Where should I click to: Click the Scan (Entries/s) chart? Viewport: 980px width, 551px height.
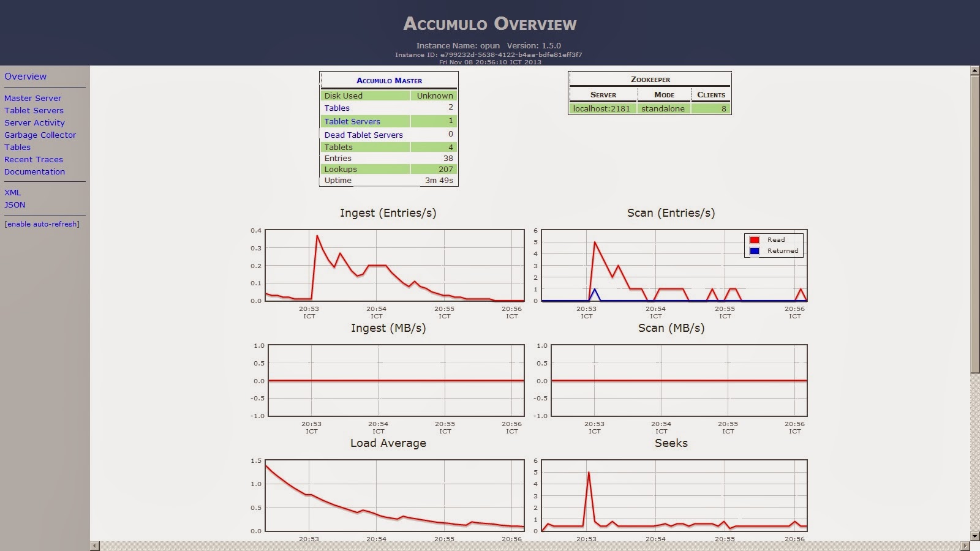point(674,265)
